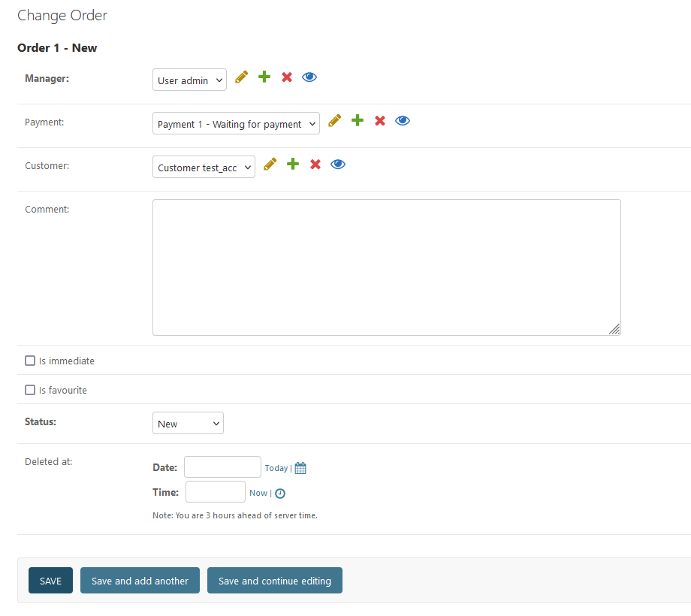The height and width of the screenshot is (616, 691).
Task: Click the Customer field label
Action: pyautogui.click(x=47, y=166)
